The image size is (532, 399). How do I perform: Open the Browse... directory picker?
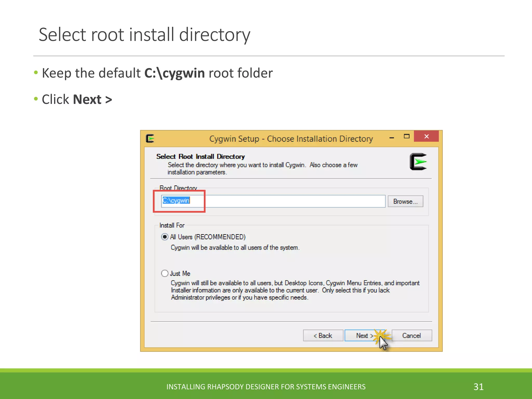click(405, 201)
